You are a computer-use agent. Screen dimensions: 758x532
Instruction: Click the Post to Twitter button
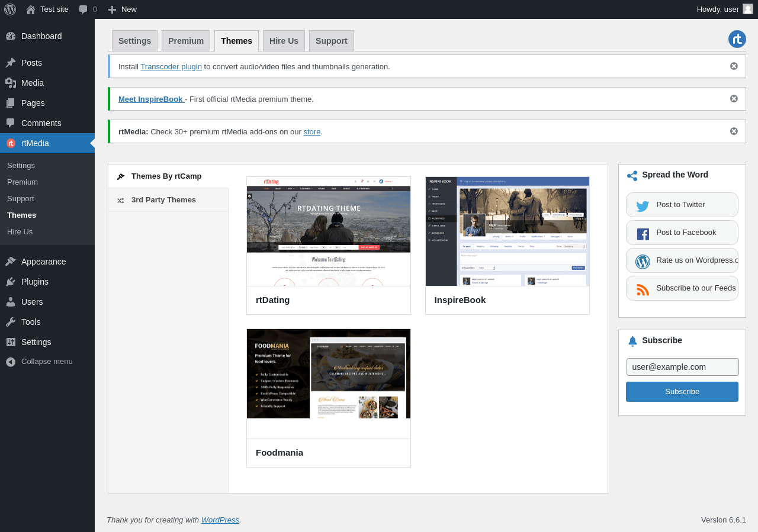[x=682, y=205]
